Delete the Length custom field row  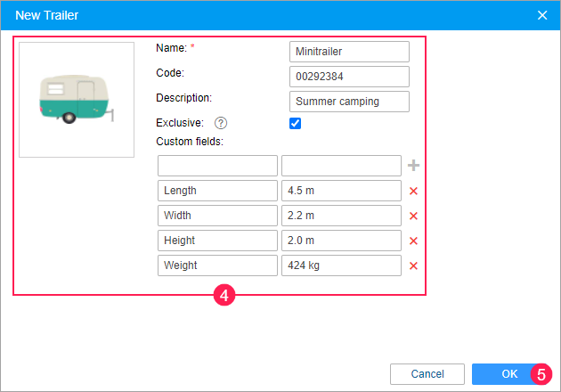click(413, 191)
